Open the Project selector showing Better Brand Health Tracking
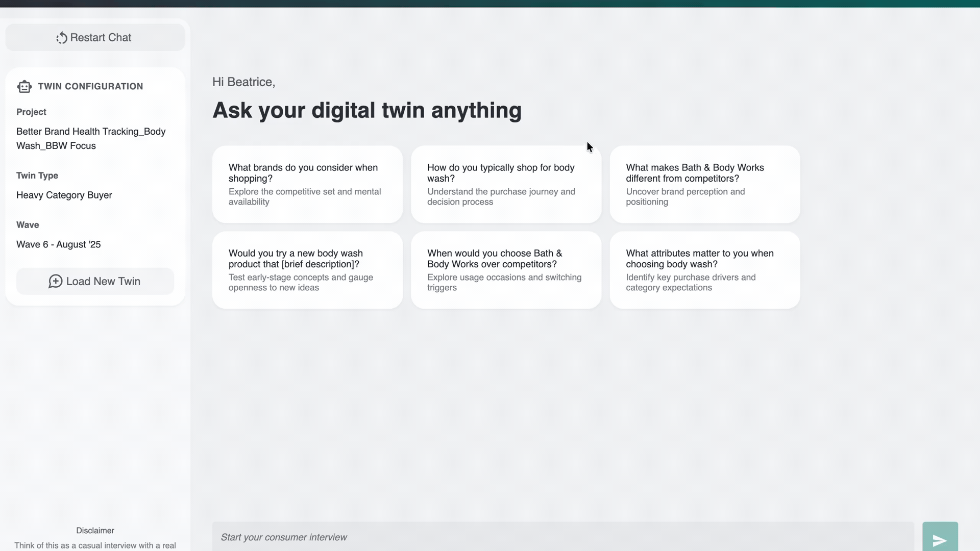This screenshot has width=980, height=551. [x=91, y=138]
